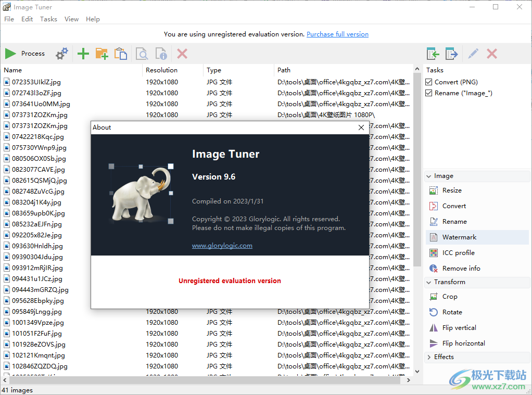Select file 0823077CAVE.jpg

coord(39,169)
